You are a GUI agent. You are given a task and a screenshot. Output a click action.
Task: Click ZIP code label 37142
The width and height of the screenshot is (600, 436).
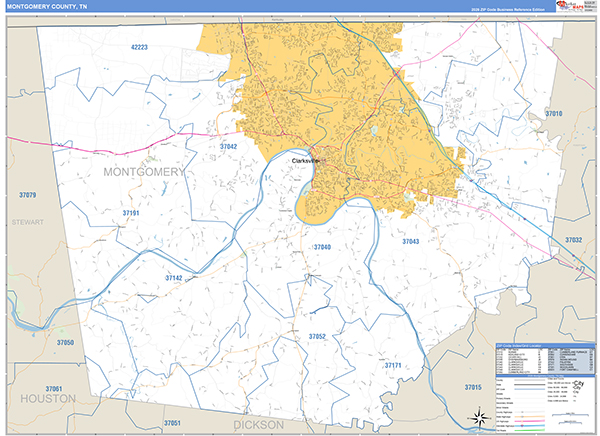tap(174, 278)
